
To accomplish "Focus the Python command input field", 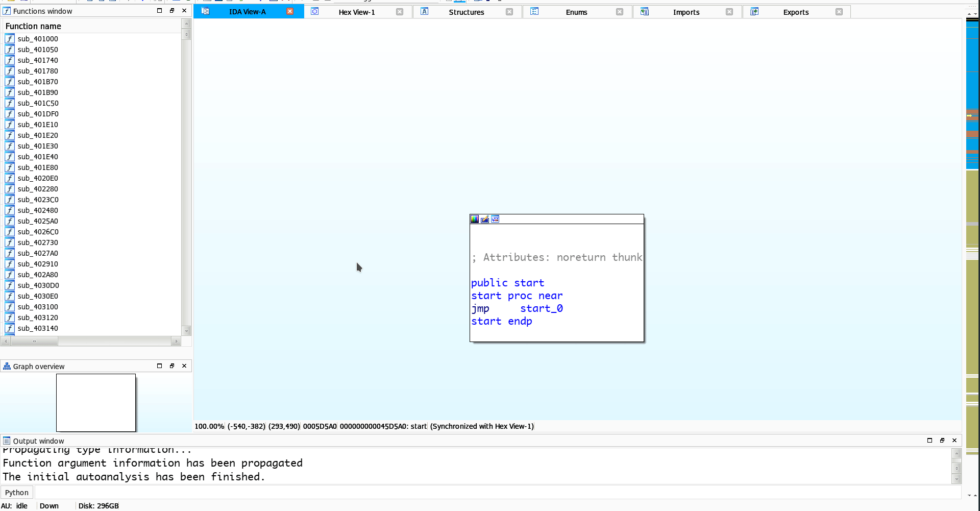I will 498,493.
